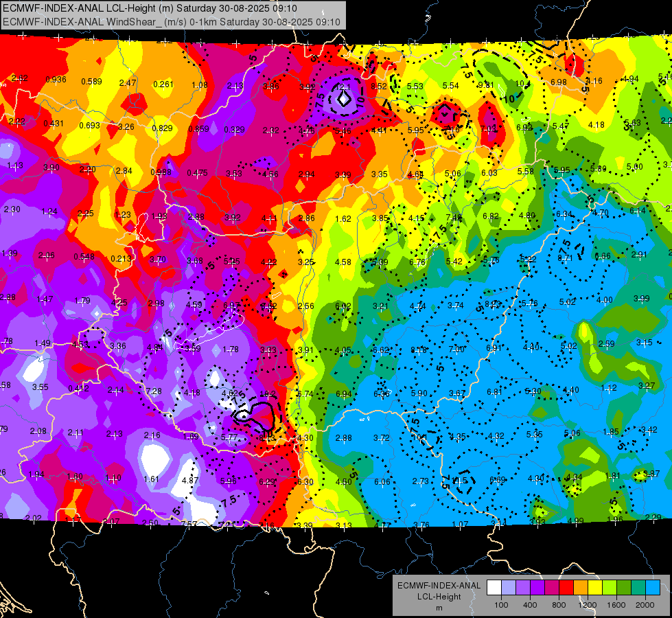Select the 7.00 grid value
The width and height of the screenshot is (672, 618).
coord(456,349)
